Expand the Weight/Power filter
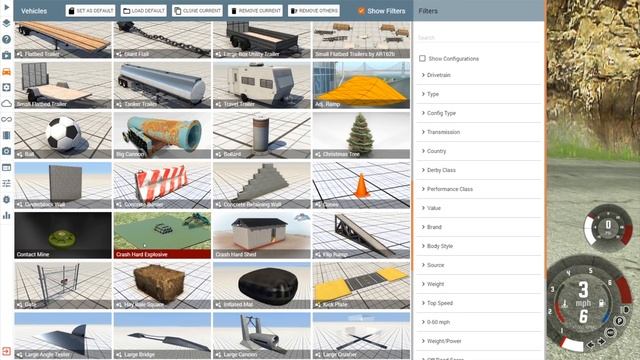Screen dimensions: 640x360 (479, 341)
